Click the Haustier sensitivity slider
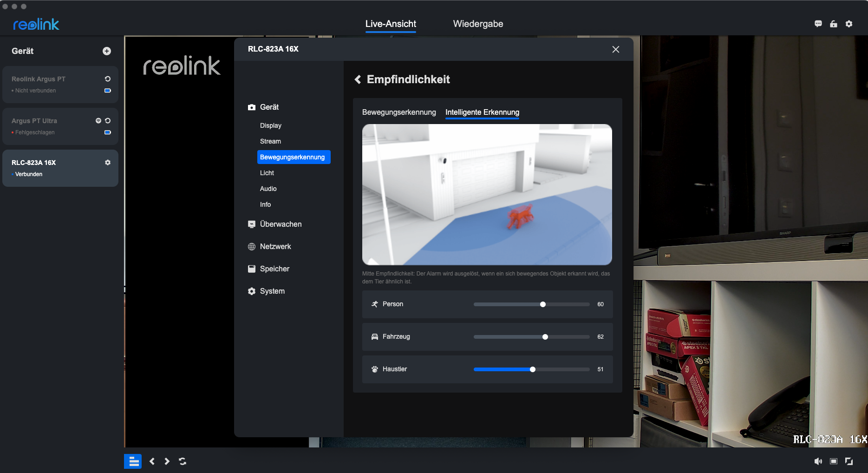 pyautogui.click(x=532, y=369)
